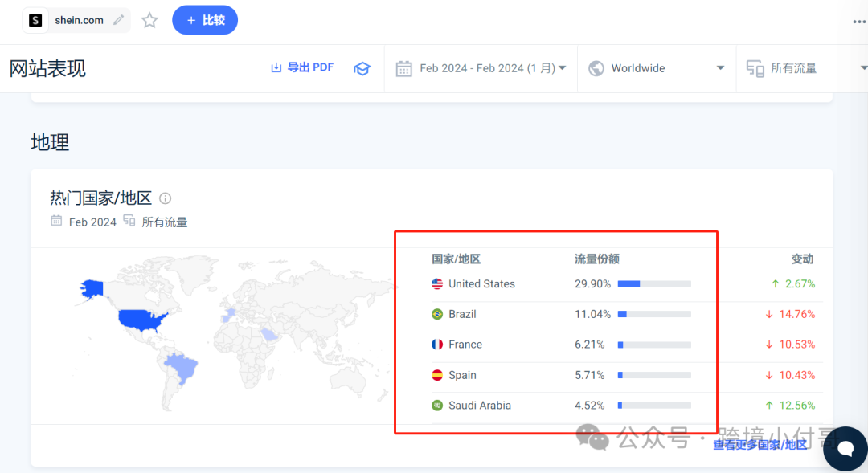Open the chat assistant bubble
Viewport: 868px width, 473px height.
(x=845, y=449)
